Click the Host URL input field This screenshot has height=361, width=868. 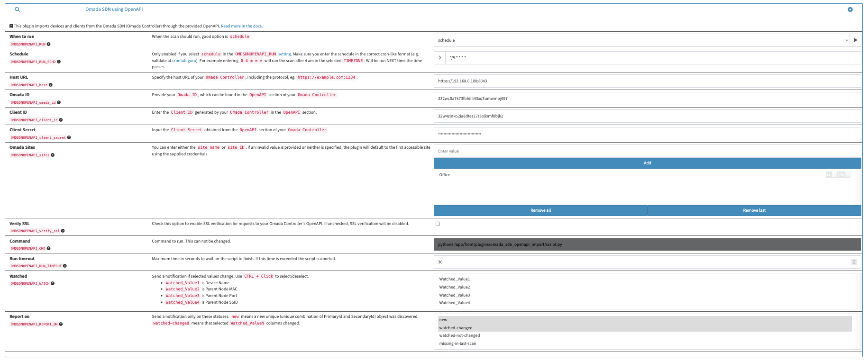[x=647, y=81]
